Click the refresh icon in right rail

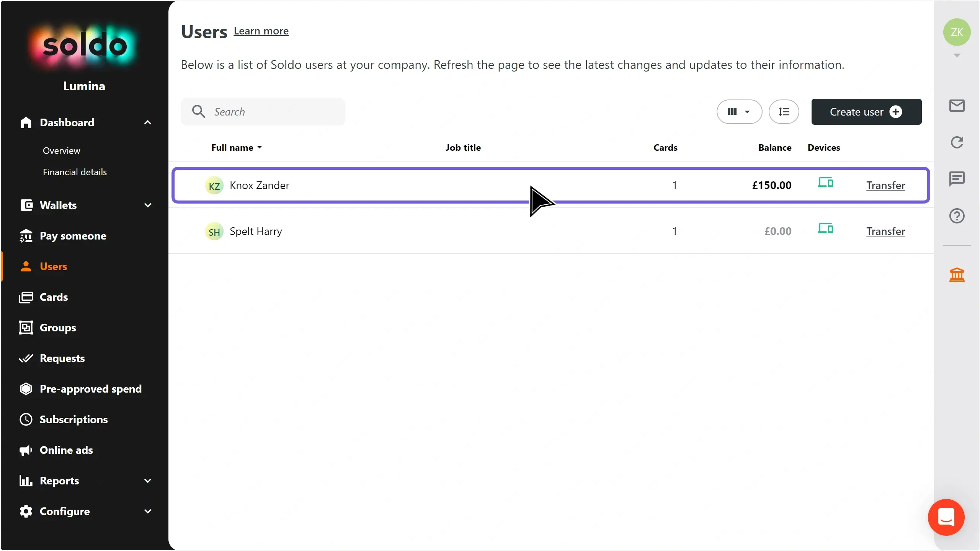pyautogui.click(x=957, y=142)
